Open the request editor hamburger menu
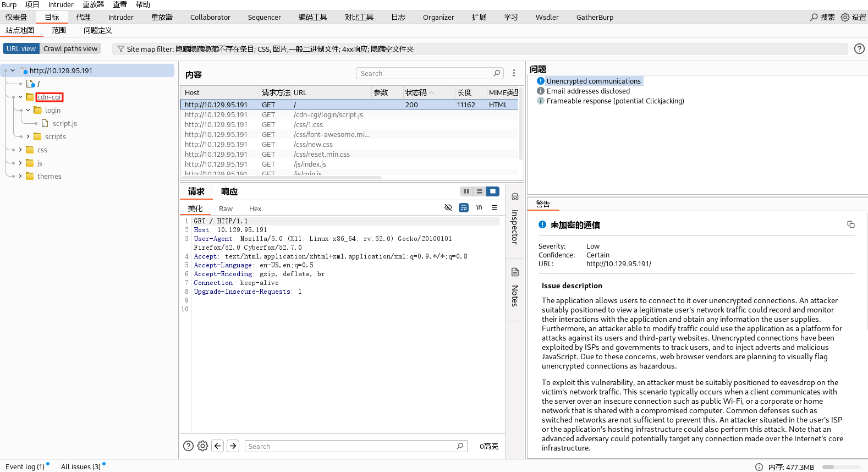The height and width of the screenshot is (472, 868). pyautogui.click(x=495, y=207)
